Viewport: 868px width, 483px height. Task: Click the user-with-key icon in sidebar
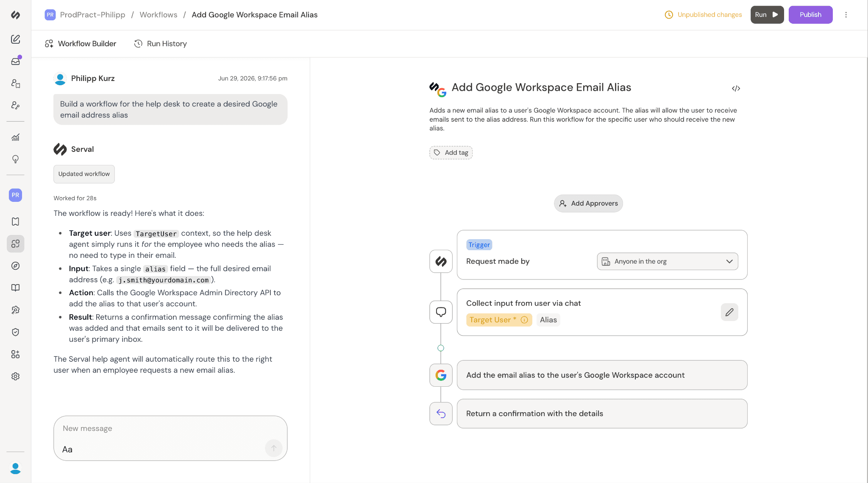(15, 105)
